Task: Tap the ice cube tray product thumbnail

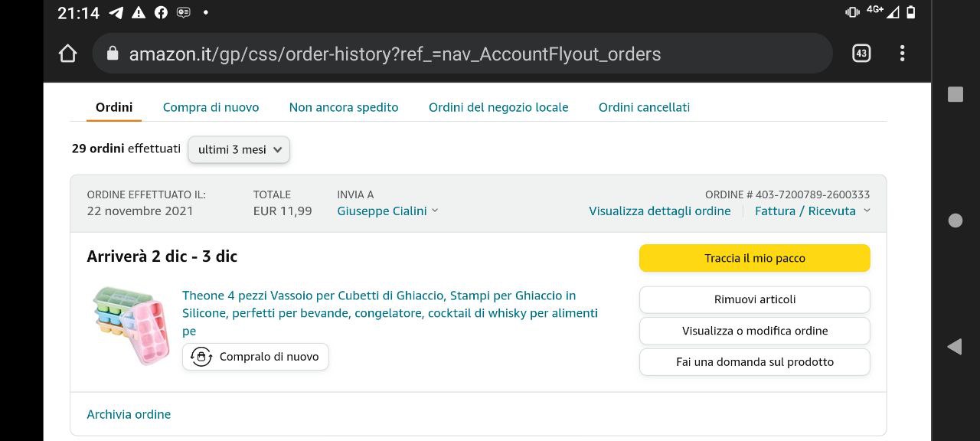Action: [x=131, y=325]
